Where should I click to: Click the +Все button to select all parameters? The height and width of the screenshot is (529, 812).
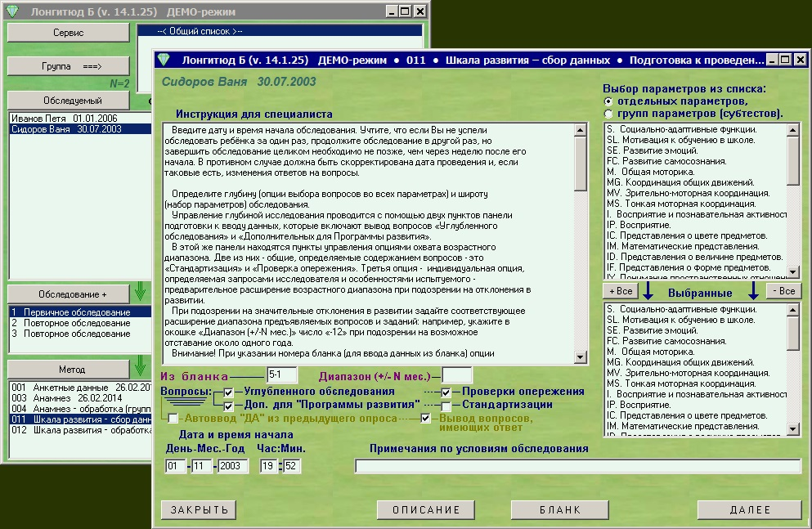tap(619, 290)
